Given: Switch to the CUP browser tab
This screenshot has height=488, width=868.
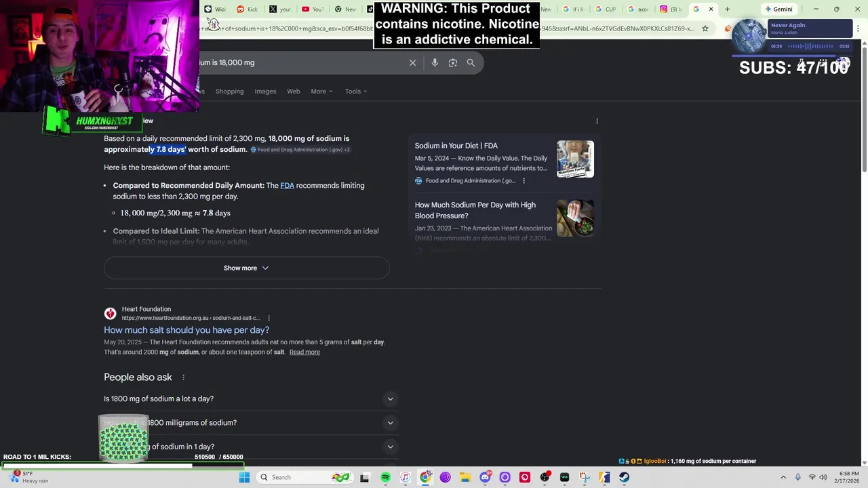Looking at the screenshot, I should [x=606, y=9].
